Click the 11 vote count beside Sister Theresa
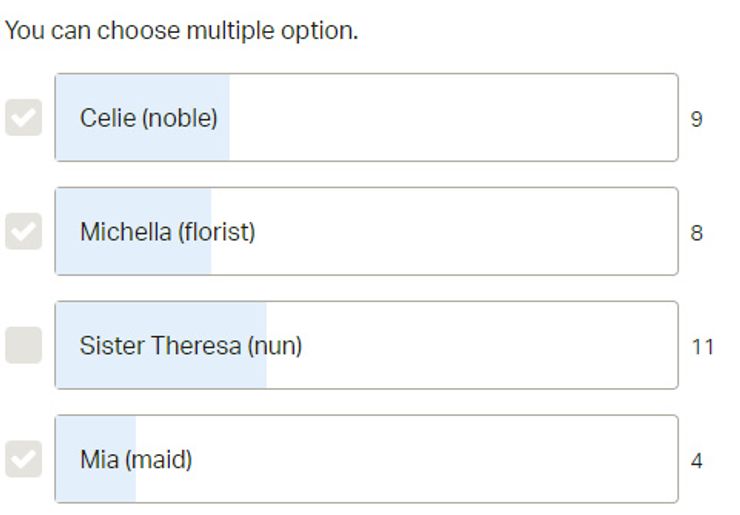Screen dimensions: 740x515 pos(702,347)
